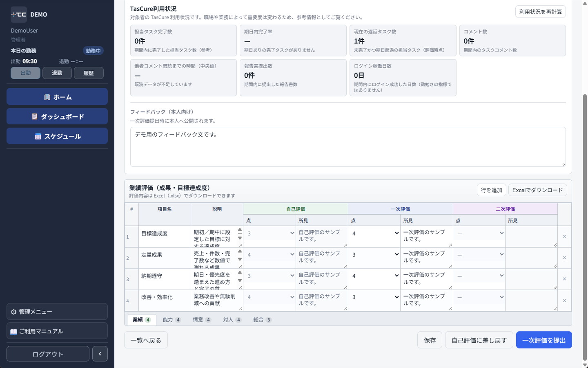
Task: Click 行を追加 to add a row
Action: [491, 190]
